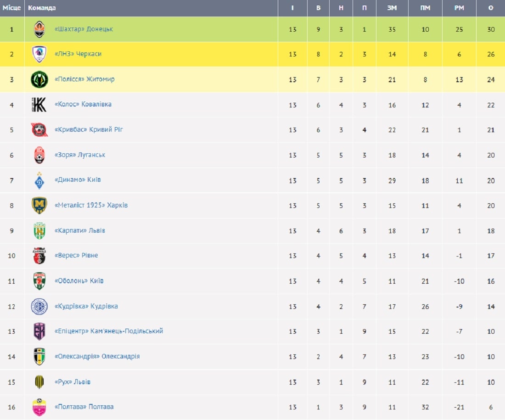Click the Metalist 1925 yellow shield logo
The width and height of the screenshot is (505, 420).
39,205
